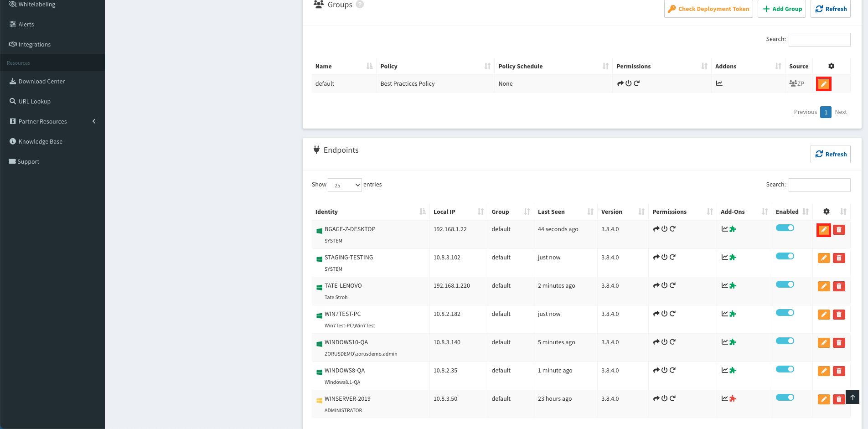Click the Add Group button
This screenshot has width=868, height=429.
(x=782, y=9)
